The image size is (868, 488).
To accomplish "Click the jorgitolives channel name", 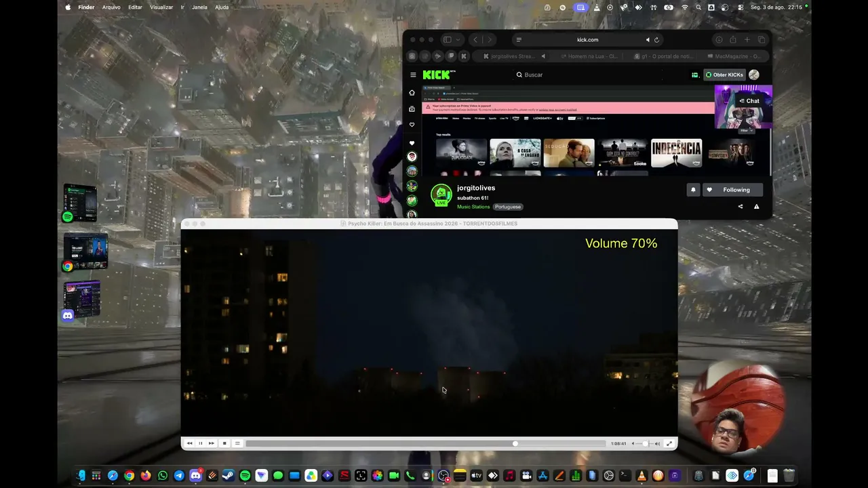I will click(476, 188).
